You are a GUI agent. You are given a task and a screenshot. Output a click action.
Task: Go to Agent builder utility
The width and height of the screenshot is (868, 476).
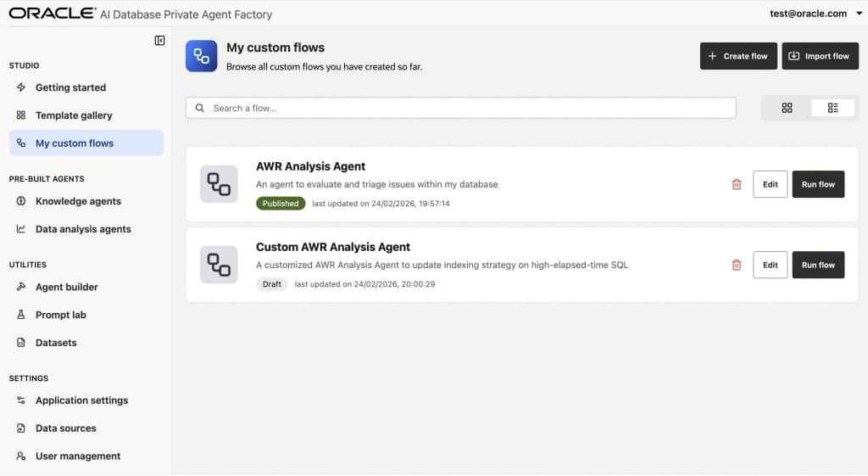click(x=67, y=287)
